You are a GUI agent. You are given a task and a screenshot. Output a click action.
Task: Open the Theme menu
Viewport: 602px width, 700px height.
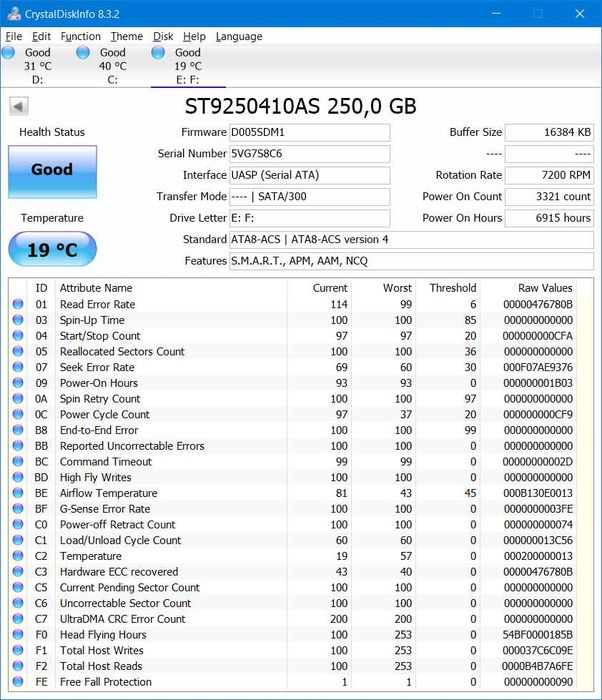click(x=127, y=36)
